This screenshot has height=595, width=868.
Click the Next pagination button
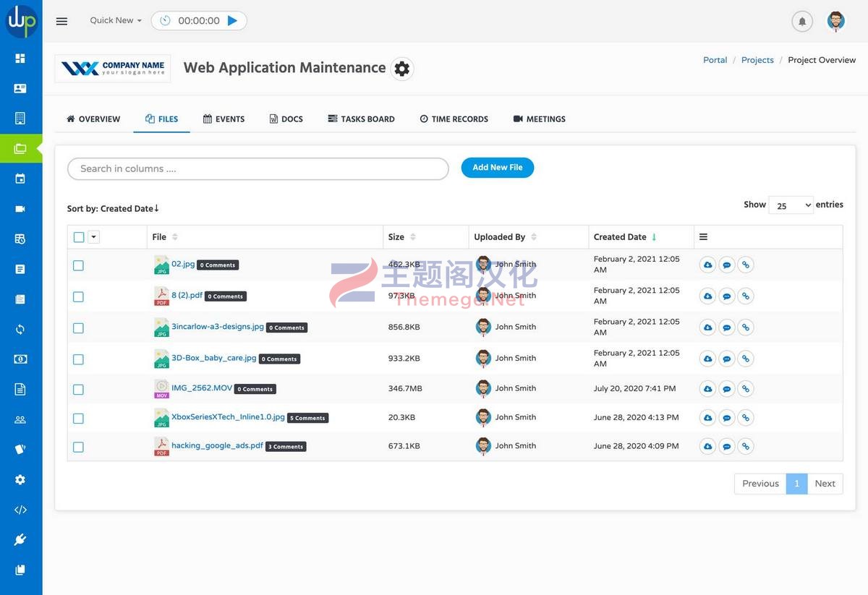point(825,484)
